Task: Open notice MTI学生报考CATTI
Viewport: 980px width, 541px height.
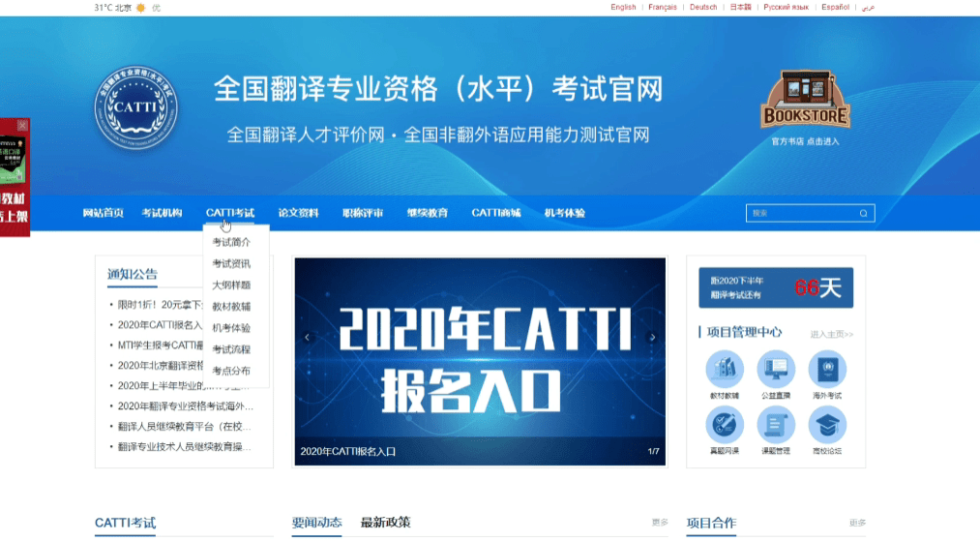Action: 161,346
